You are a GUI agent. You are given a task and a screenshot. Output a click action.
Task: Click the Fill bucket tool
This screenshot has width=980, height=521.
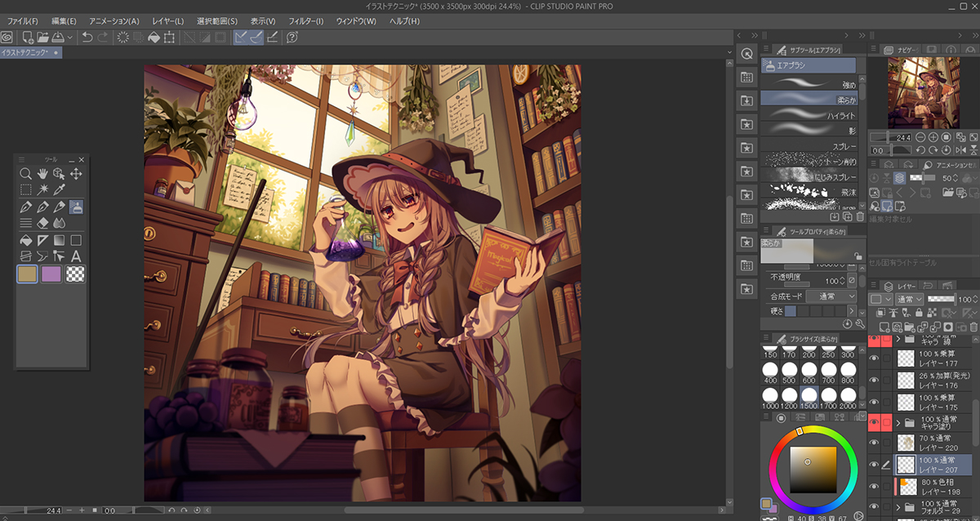26,240
